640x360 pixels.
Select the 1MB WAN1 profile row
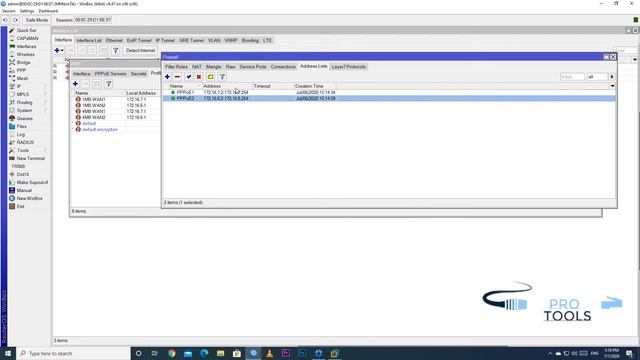coord(116,99)
